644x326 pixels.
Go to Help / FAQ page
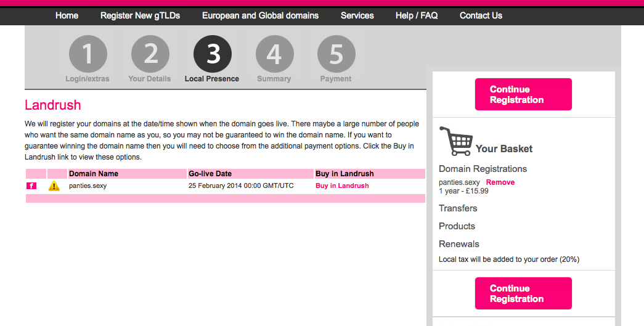click(417, 15)
